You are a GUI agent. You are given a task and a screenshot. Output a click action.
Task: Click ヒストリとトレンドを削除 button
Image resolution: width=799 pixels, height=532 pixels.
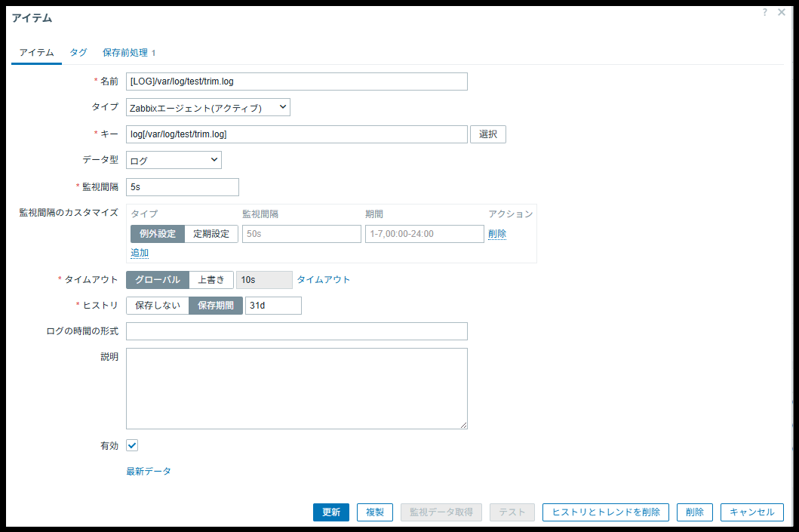605,512
